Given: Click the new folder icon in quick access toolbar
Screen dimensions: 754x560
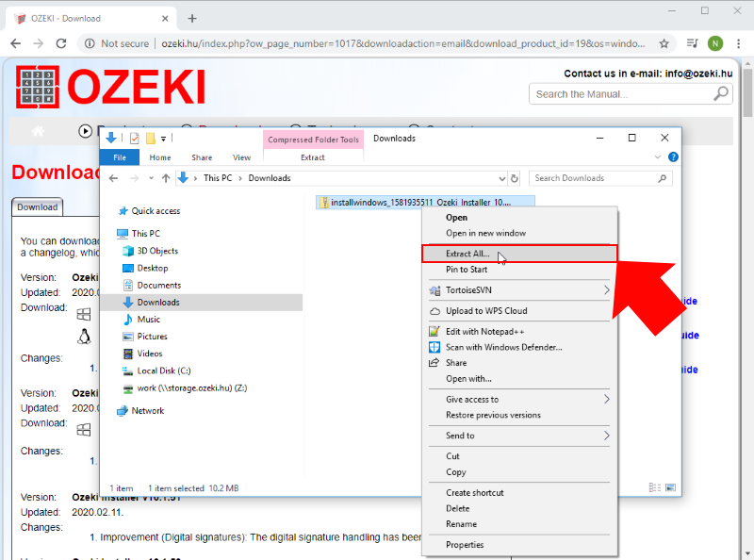Looking at the screenshot, I should coord(150,139).
